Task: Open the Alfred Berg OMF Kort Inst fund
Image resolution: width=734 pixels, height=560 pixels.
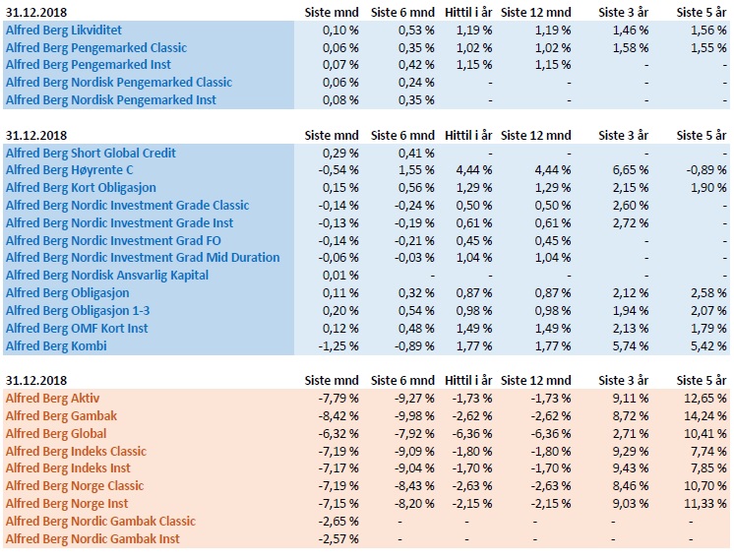Action: [x=77, y=329]
